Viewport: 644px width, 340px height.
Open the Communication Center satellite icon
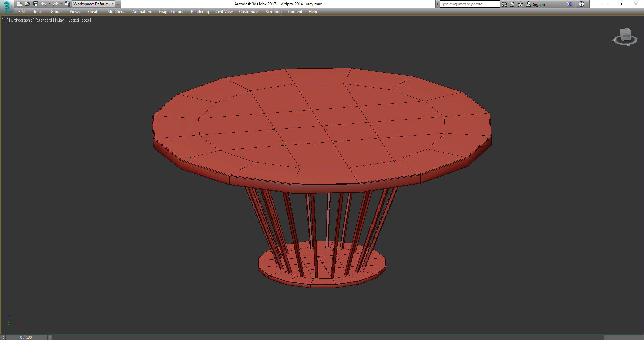coord(512,4)
